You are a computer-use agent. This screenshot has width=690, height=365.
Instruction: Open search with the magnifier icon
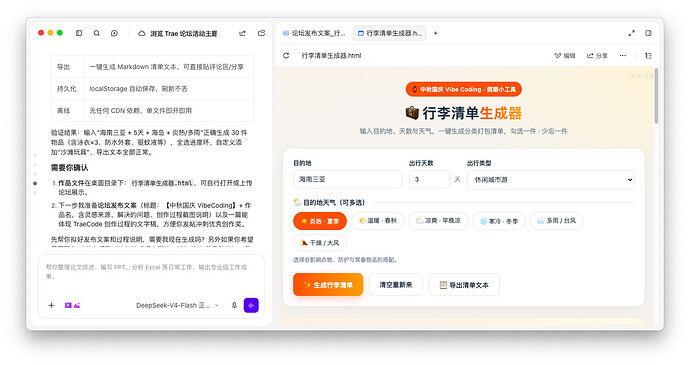coord(97,33)
